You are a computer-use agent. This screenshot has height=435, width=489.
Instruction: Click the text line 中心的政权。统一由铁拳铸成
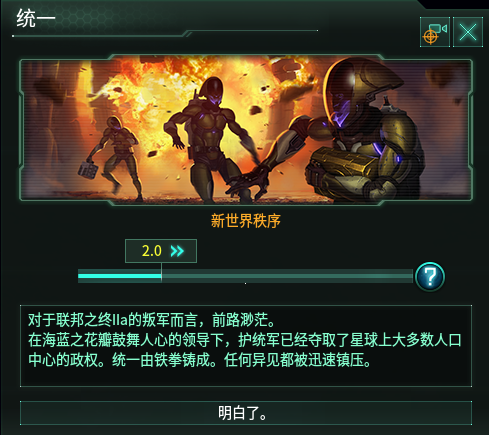pyautogui.click(x=122, y=360)
